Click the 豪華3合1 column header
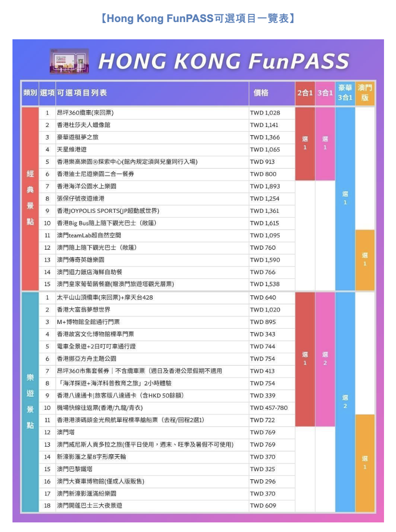This screenshot has width=396, height=532. coord(345,93)
